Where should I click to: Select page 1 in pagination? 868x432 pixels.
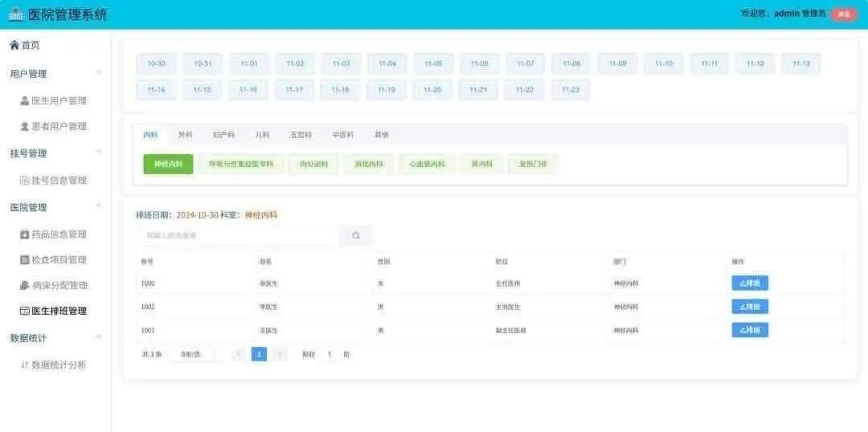coord(259,355)
